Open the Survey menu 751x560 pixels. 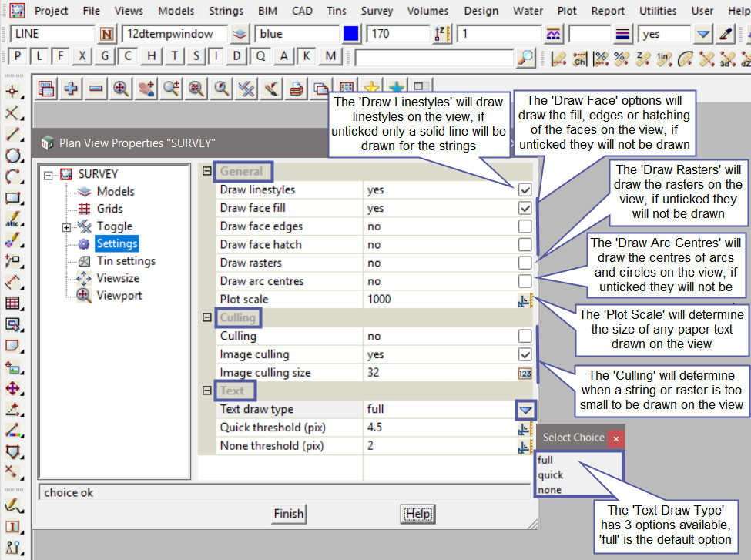pos(377,11)
